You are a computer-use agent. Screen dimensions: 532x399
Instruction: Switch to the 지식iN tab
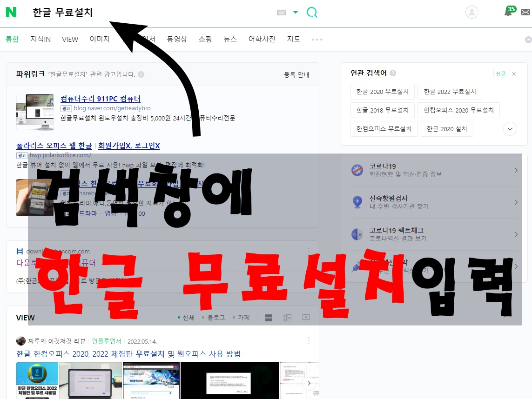pos(40,39)
